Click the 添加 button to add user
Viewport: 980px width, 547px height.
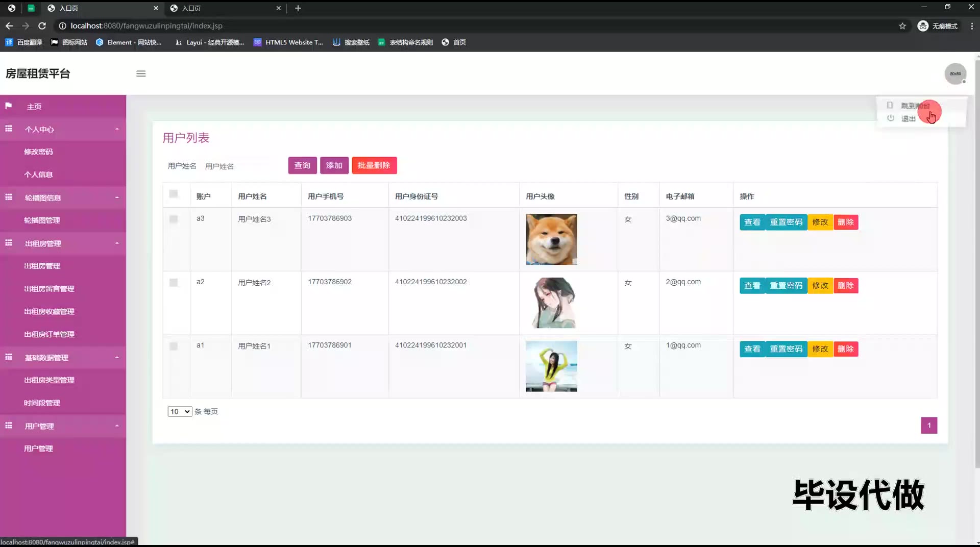(x=334, y=165)
